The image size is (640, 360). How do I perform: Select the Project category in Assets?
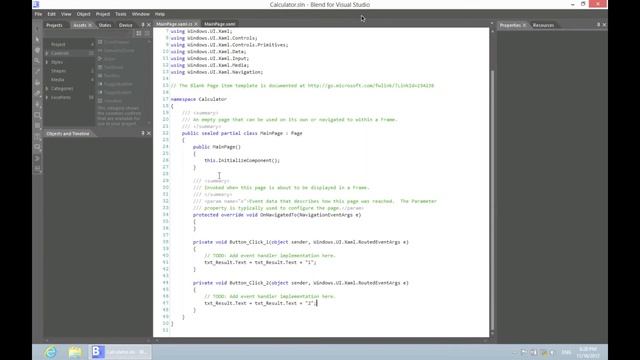tap(58, 44)
